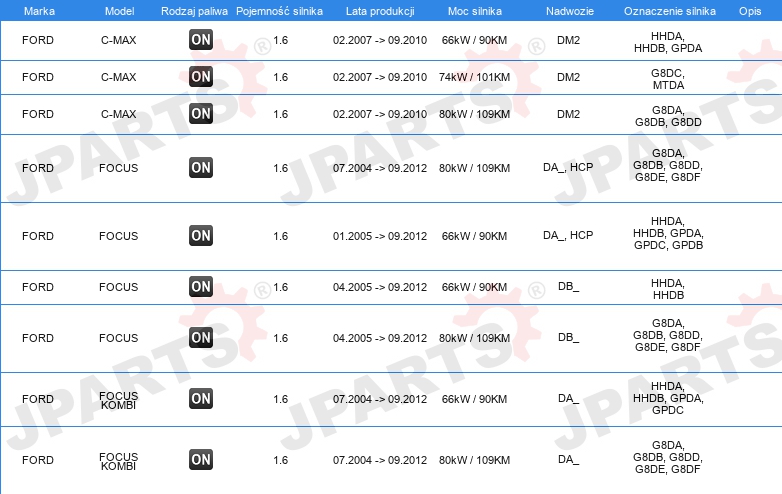Click the HHDA, HHDB, GPDA engine code in the C-MAX row

(668, 42)
